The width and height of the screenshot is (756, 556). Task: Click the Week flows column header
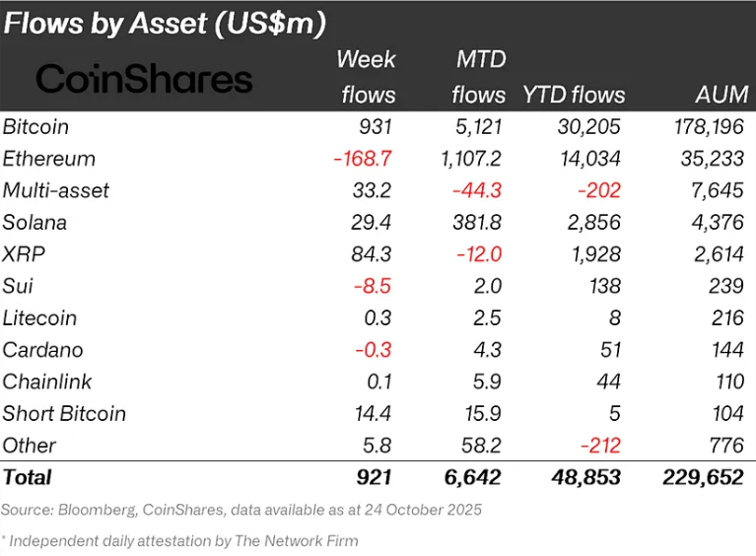point(366,77)
